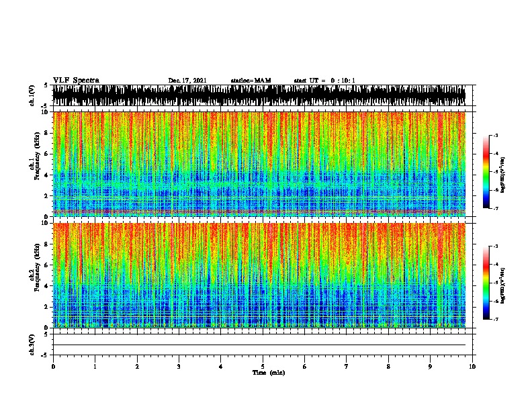The width and height of the screenshot is (532, 411).
Task: Click the "-3" tick on ch.1 colorbar
Action: click(495, 136)
